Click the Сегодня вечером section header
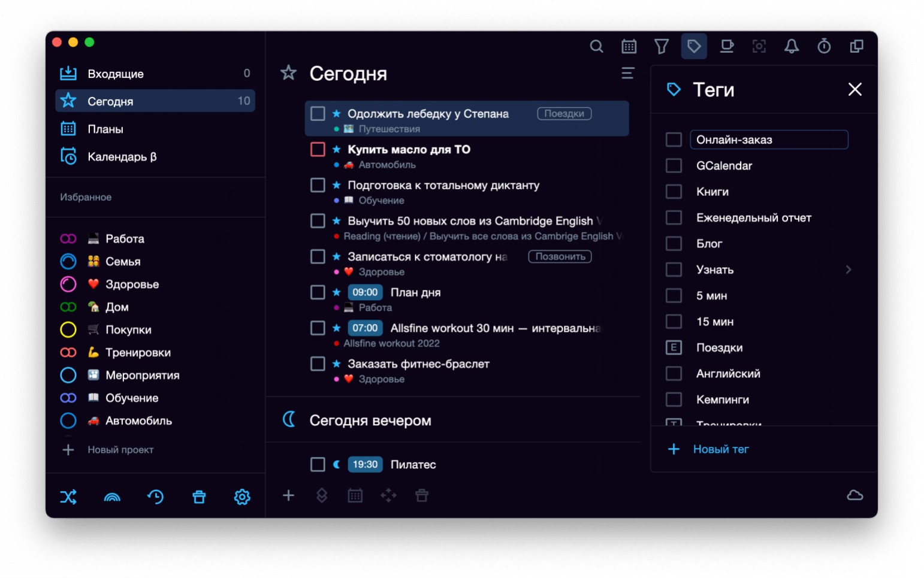This screenshot has width=924, height=578. click(370, 420)
